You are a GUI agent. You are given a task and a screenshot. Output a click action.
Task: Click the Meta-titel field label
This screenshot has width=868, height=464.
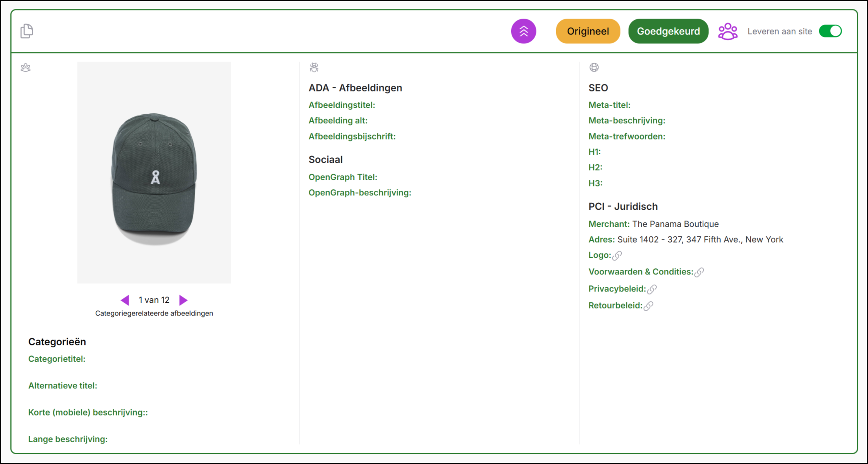pyautogui.click(x=609, y=105)
